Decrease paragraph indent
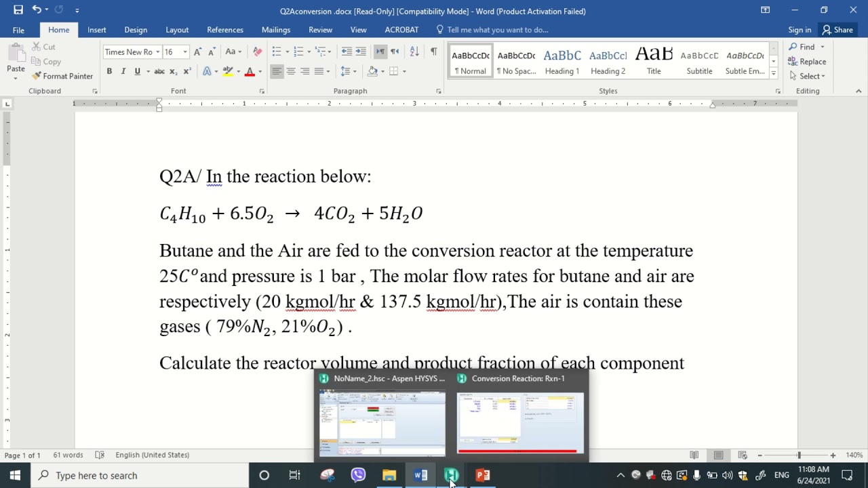The height and width of the screenshot is (488, 868). pyautogui.click(x=347, y=52)
